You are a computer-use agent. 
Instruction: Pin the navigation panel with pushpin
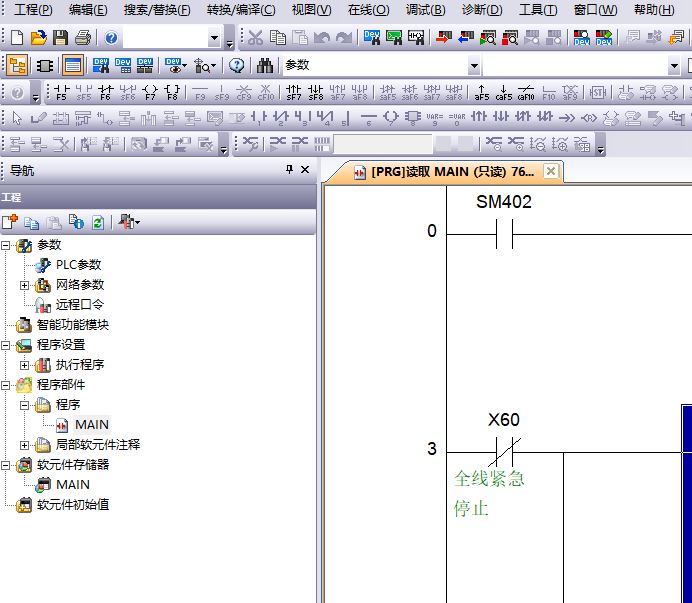pyautogui.click(x=289, y=171)
